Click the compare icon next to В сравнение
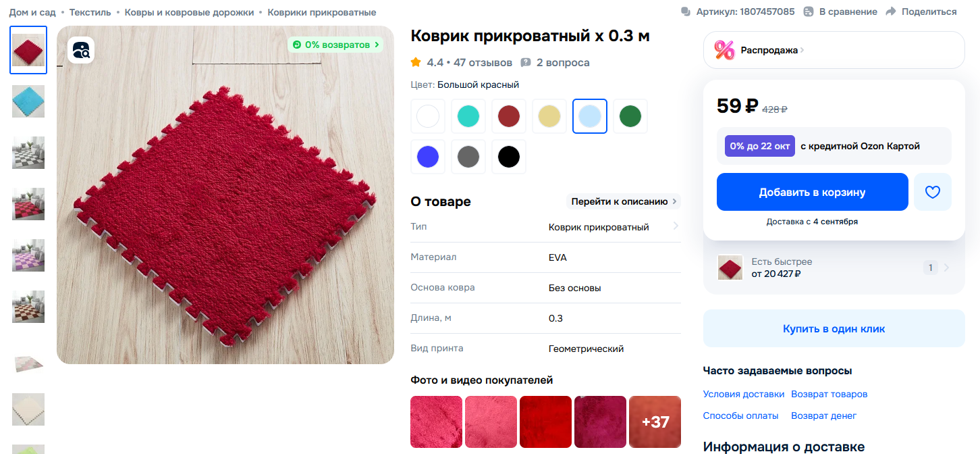980x454 pixels. (x=809, y=11)
